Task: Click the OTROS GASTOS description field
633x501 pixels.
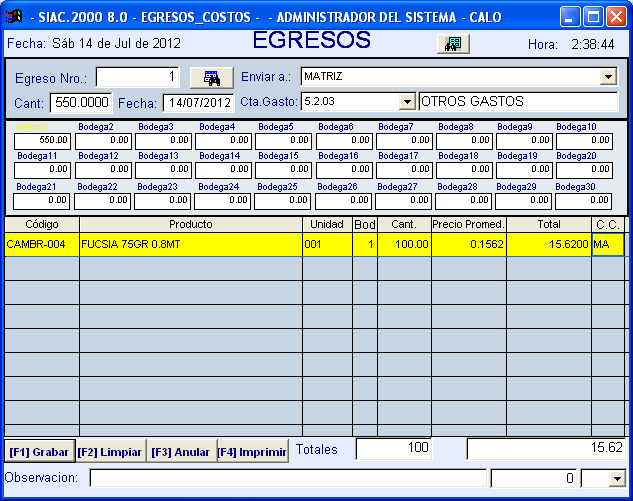Action: pos(517,101)
